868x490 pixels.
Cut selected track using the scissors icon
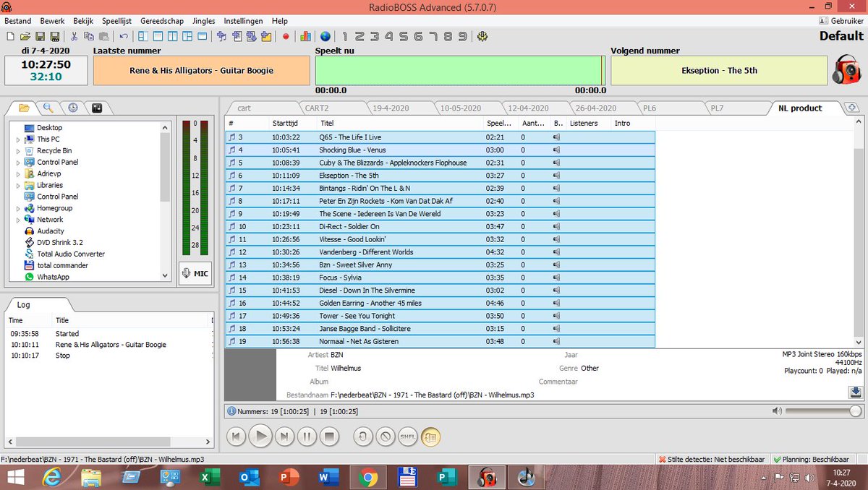pyautogui.click(x=74, y=36)
